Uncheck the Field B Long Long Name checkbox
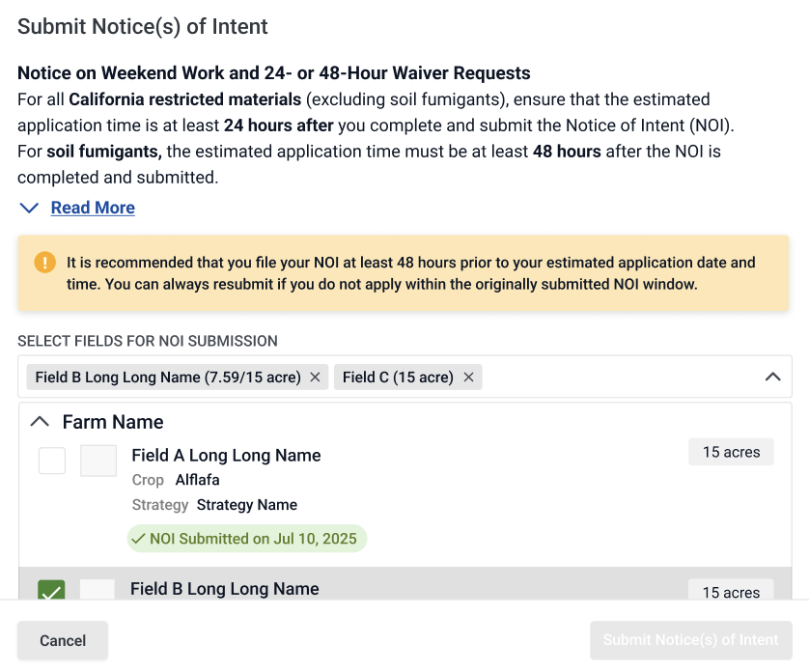This screenshot has width=809, height=672. click(x=51, y=589)
